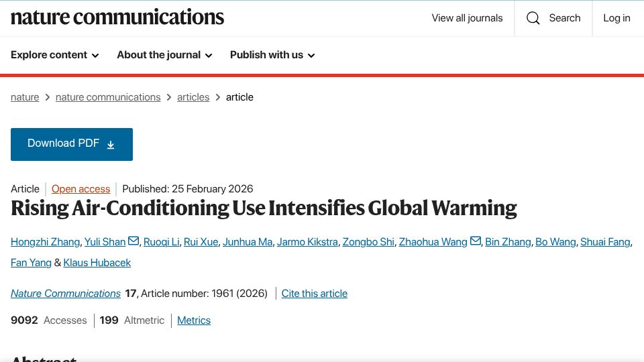Open the Open access link

pyautogui.click(x=81, y=189)
